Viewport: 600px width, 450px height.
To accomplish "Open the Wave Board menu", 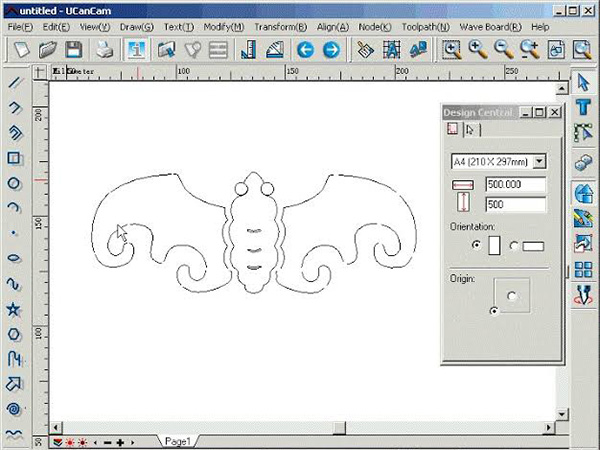I will (491, 27).
